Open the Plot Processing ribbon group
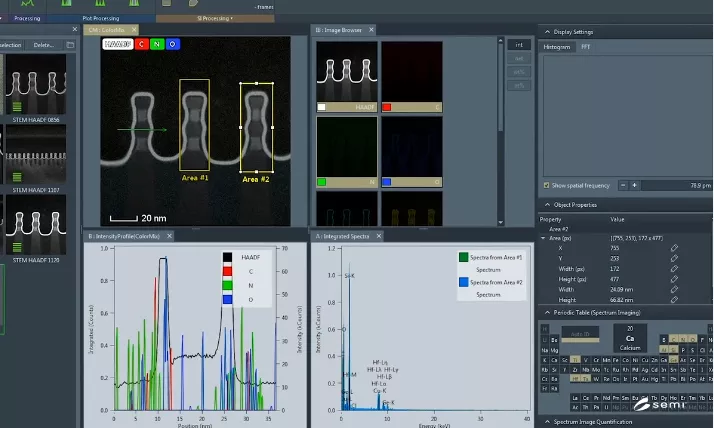This screenshot has width=714, height=428. (101, 18)
